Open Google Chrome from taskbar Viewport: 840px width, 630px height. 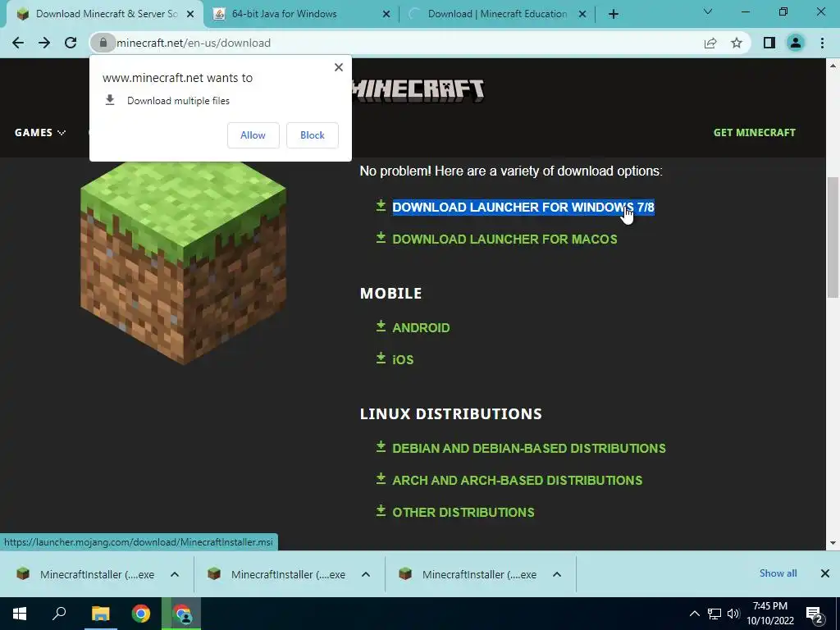tap(141, 614)
